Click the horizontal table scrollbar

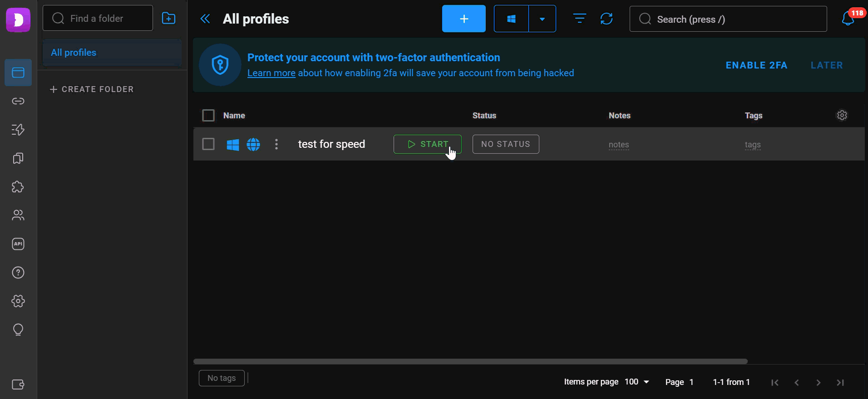pos(470,361)
